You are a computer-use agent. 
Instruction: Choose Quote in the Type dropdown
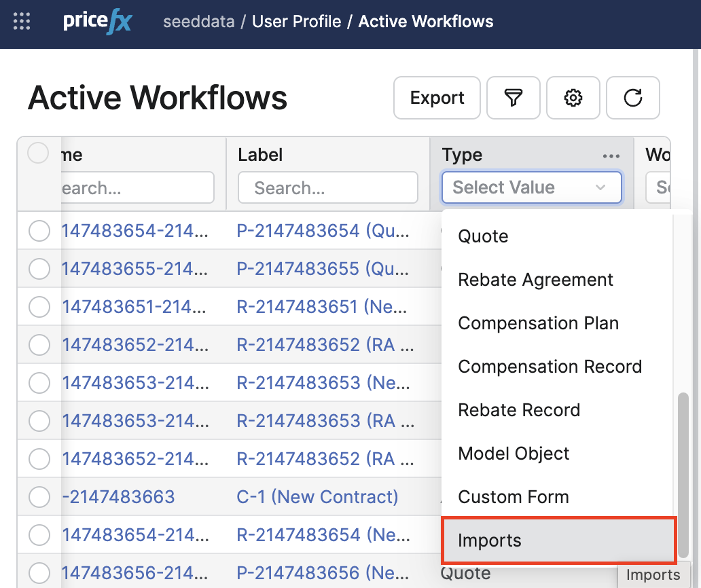tap(483, 236)
